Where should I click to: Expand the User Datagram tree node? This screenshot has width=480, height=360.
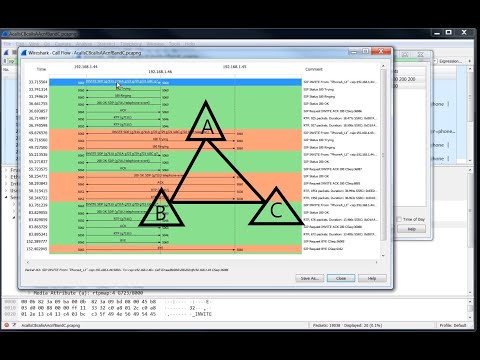[6, 191]
